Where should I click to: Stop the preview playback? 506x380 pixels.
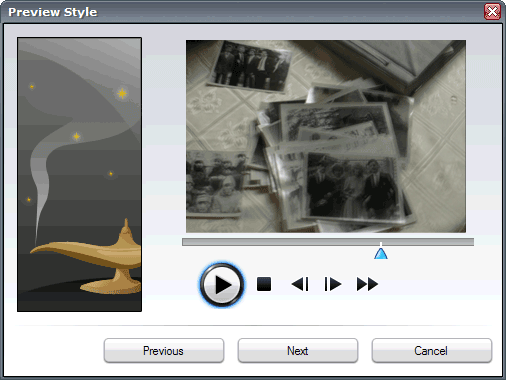click(x=264, y=284)
